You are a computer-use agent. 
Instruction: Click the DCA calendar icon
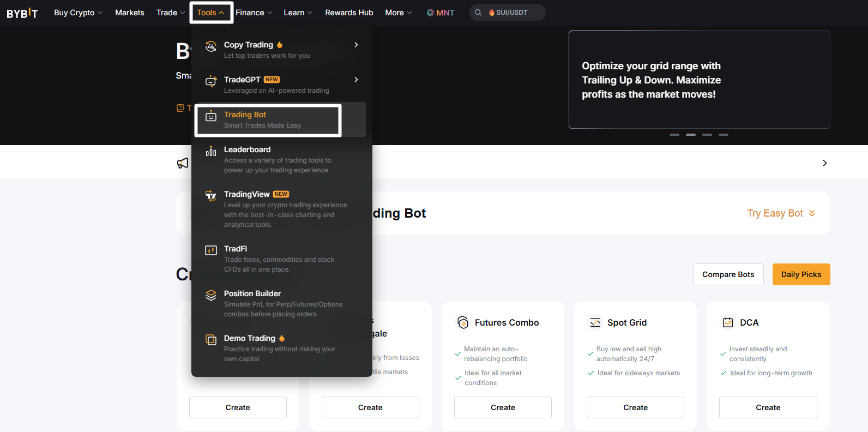(x=728, y=322)
